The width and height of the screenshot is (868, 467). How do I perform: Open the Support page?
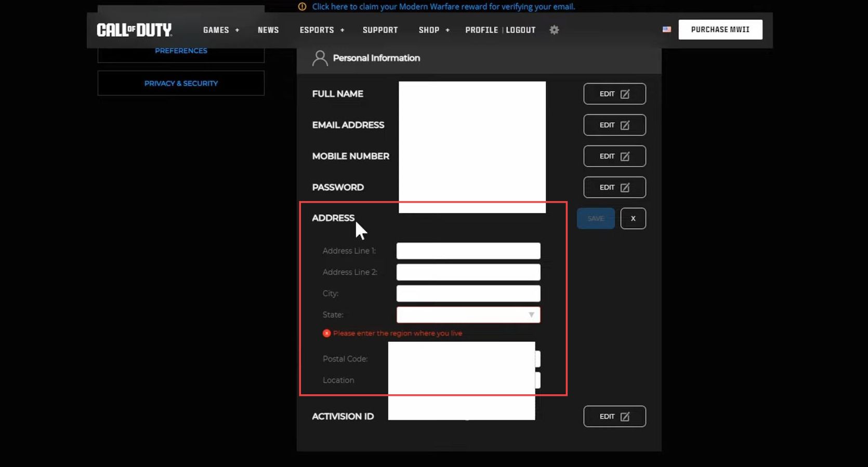click(x=380, y=30)
